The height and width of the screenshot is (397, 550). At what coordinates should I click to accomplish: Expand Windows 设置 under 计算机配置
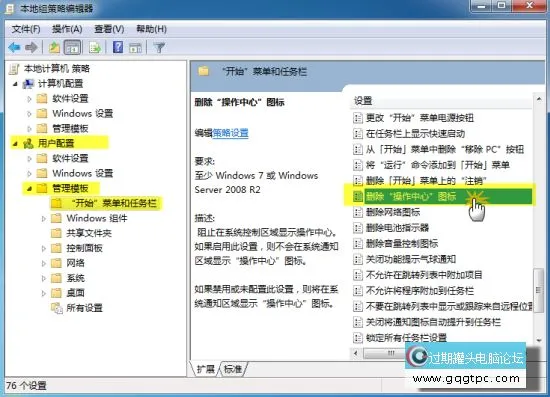pyautogui.click(x=29, y=114)
